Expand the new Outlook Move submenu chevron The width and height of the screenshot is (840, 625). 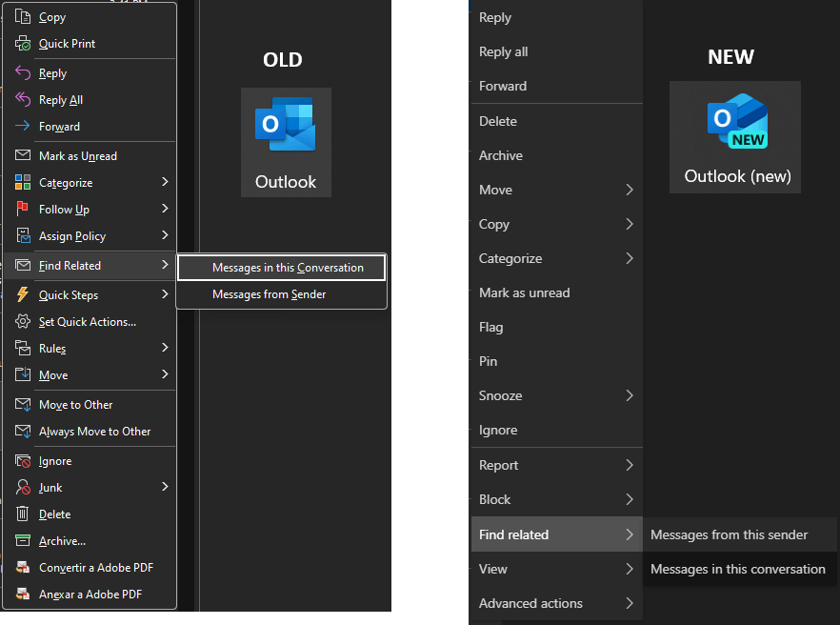coord(630,190)
